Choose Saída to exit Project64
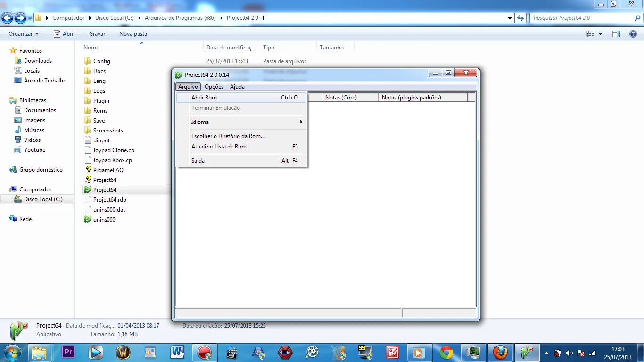This screenshot has height=362, width=644. (x=241, y=161)
